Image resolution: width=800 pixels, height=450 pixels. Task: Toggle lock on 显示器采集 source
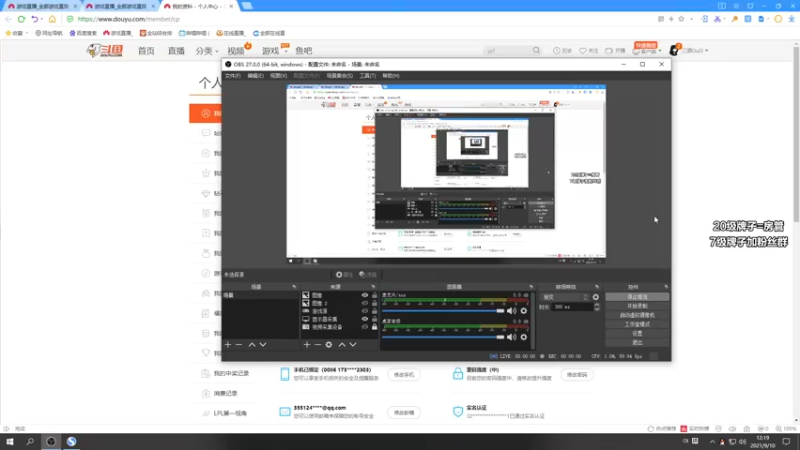click(374, 319)
